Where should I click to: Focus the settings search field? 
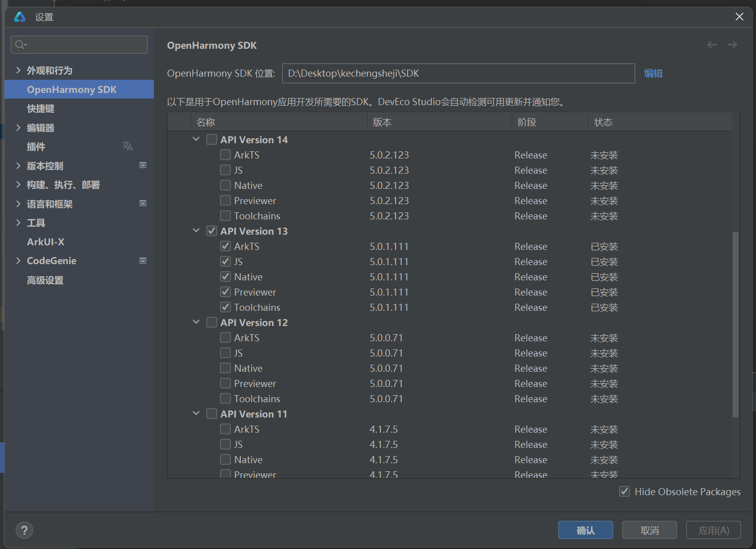pyautogui.click(x=79, y=45)
